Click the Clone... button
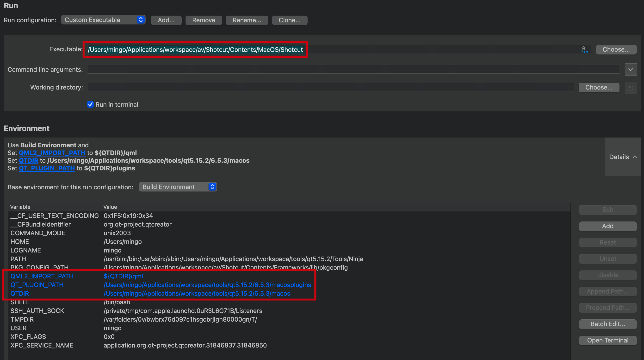This screenshot has height=360, width=644. [290, 20]
